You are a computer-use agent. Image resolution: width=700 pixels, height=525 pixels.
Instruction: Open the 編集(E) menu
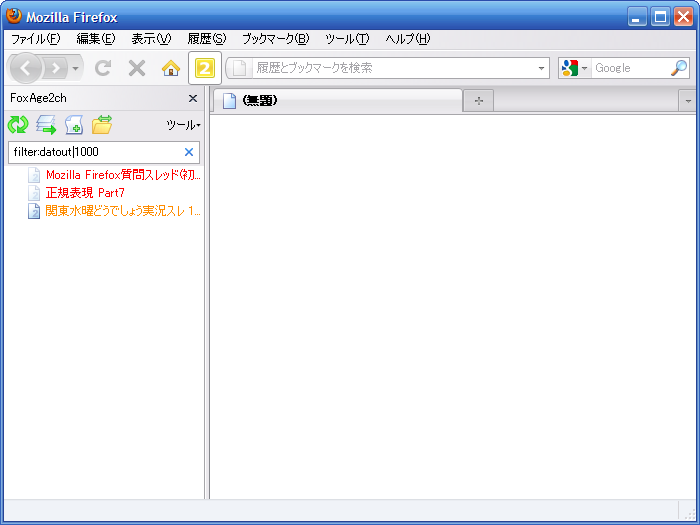(96, 39)
